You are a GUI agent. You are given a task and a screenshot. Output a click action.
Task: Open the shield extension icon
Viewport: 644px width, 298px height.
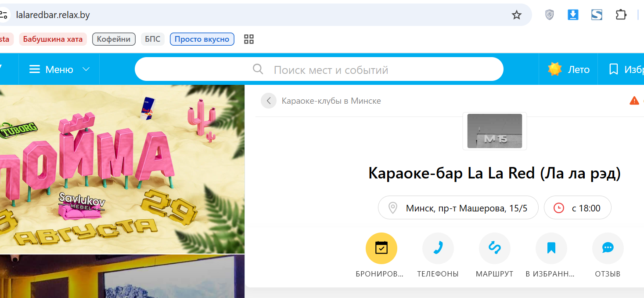click(x=549, y=15)
